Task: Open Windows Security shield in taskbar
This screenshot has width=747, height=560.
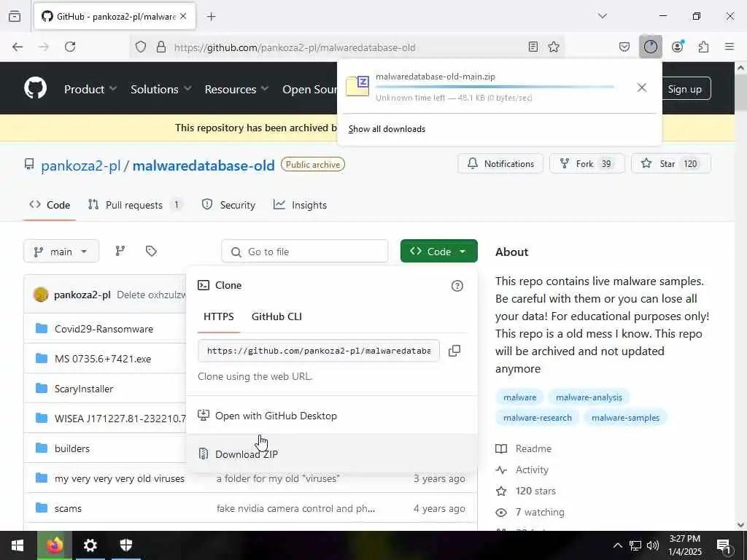Action: tap(125, 545)
